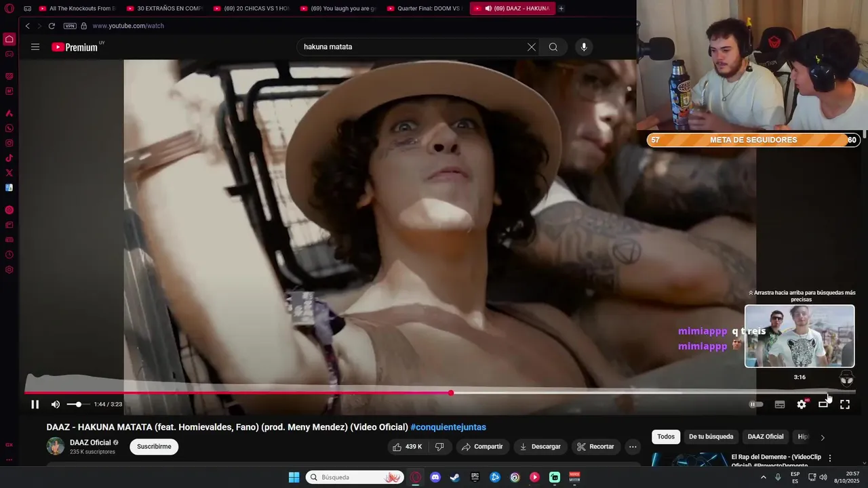Switch to All The Knockouts tab
Image resolution: width=868 pixels, height=488 pixels.
pos(77,9)
